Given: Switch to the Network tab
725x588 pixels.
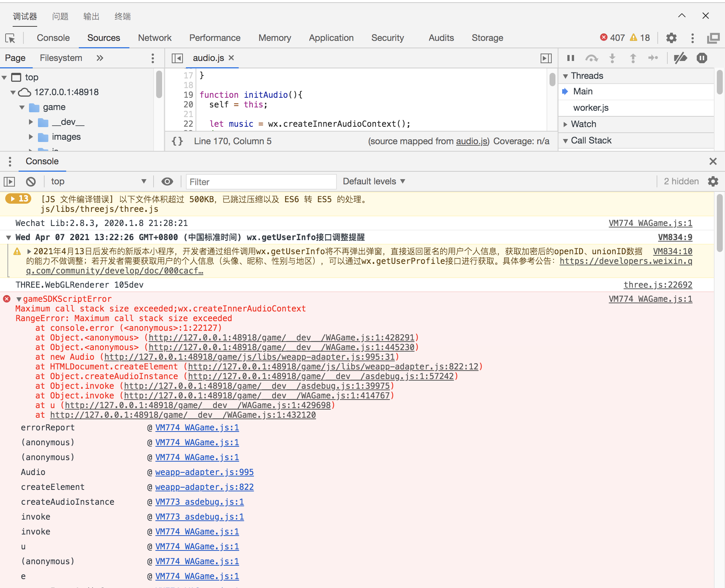Looking at the screenshot, I should pyautogui.click(x=155, y=38).
